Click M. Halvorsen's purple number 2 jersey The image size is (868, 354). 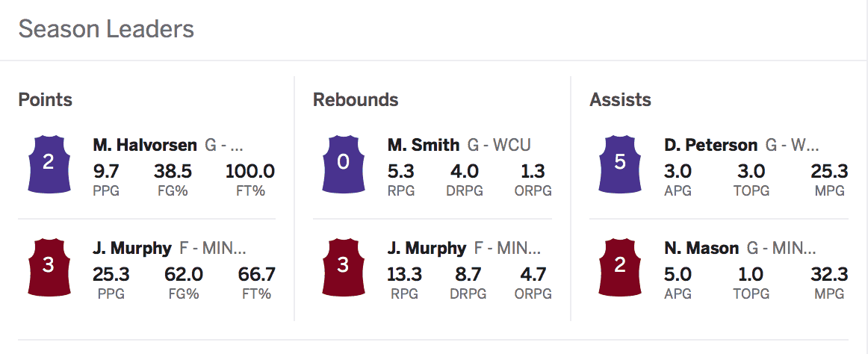(x=49, y=164)
